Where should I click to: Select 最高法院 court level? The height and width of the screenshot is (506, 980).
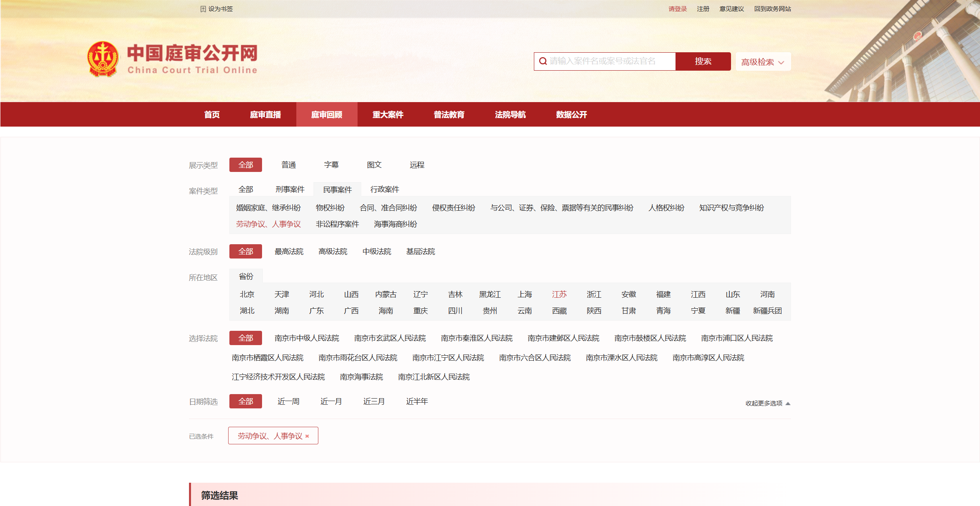coord(289,252)
